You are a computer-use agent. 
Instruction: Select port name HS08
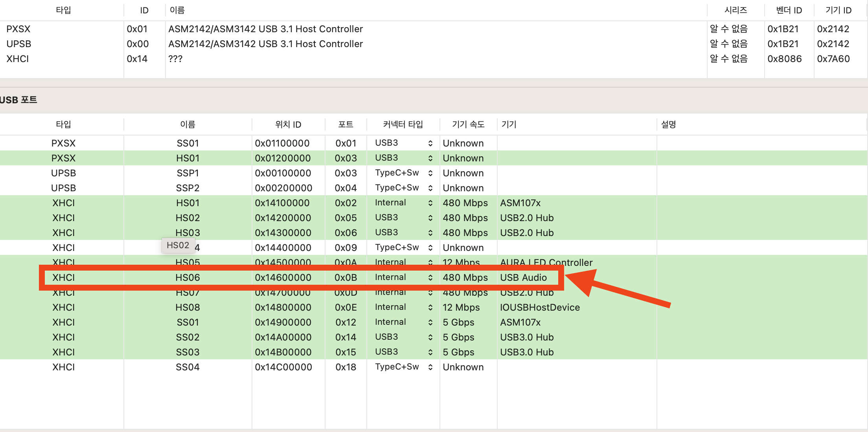pos(188,308)
